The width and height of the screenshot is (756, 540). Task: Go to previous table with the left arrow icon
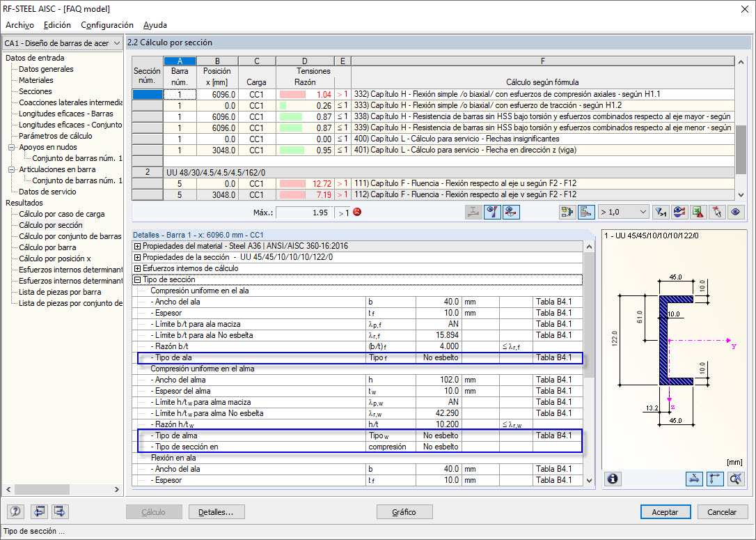point(38,511)
